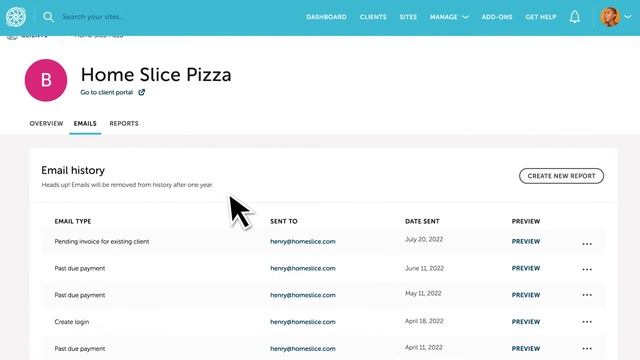This screenshot has height=360, width=640.
Task: Switch to the Overview tab
Action: 46,123
